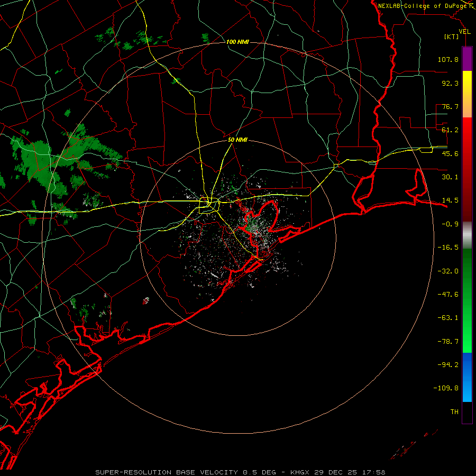Click the -78.7 velocity scale value
Image resolution: width=476 pixels, height=476 pixels.
448,342
